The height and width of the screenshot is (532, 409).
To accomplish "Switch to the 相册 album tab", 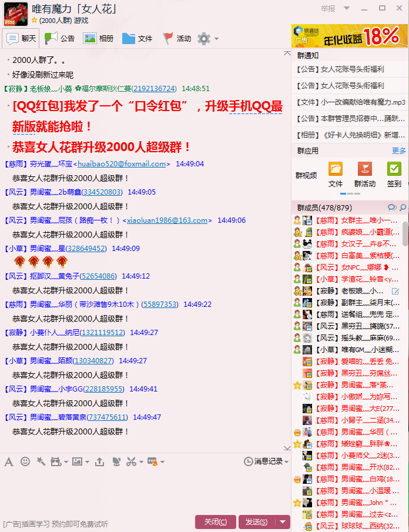I will point(98,39).
